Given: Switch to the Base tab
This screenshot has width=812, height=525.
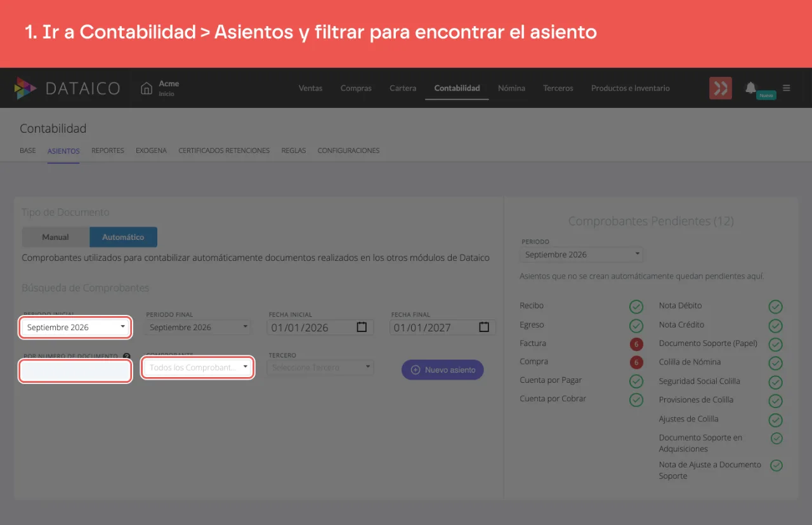Looking at the screenshot, I should coord(28,151).
